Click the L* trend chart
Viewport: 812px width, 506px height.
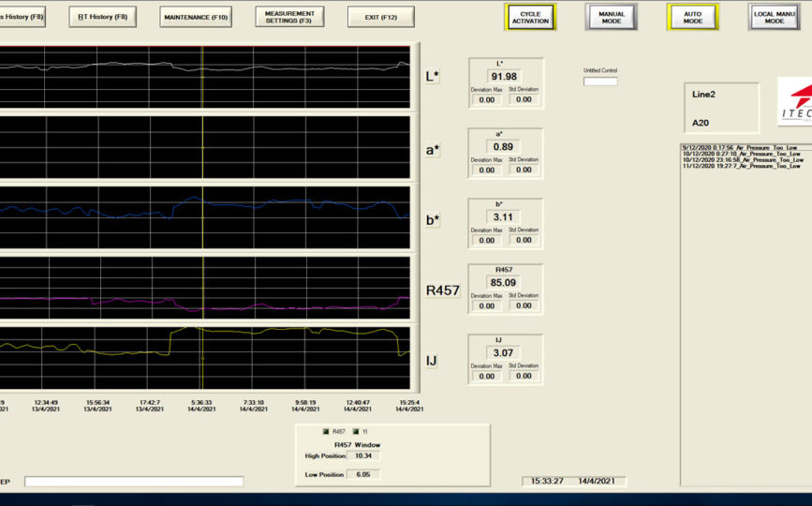204,77
